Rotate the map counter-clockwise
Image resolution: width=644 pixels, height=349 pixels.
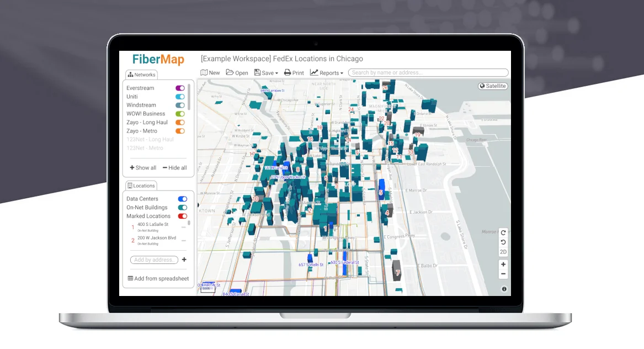pos(503,242)
